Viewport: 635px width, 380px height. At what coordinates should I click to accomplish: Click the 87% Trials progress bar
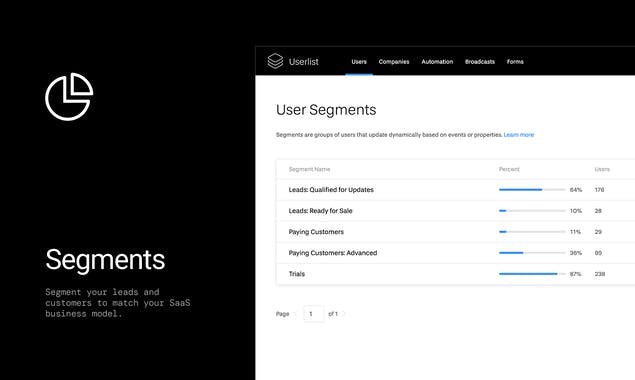[532, 274]
